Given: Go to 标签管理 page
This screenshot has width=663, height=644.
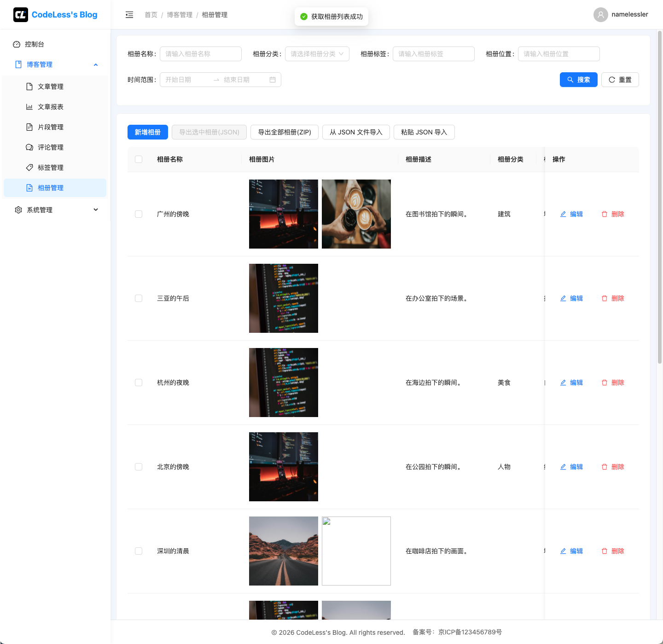Looking at the screenshot, I should point(55,168).
